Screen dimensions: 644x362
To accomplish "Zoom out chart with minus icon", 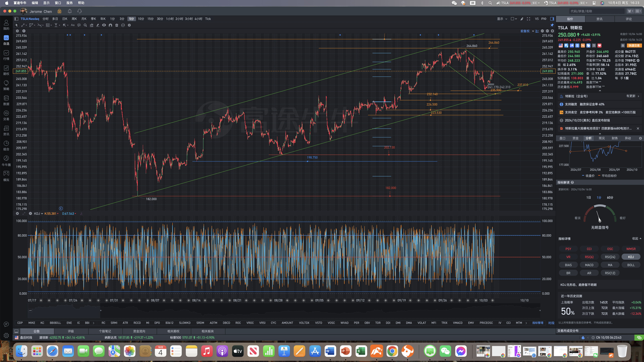I will [548, 31].
